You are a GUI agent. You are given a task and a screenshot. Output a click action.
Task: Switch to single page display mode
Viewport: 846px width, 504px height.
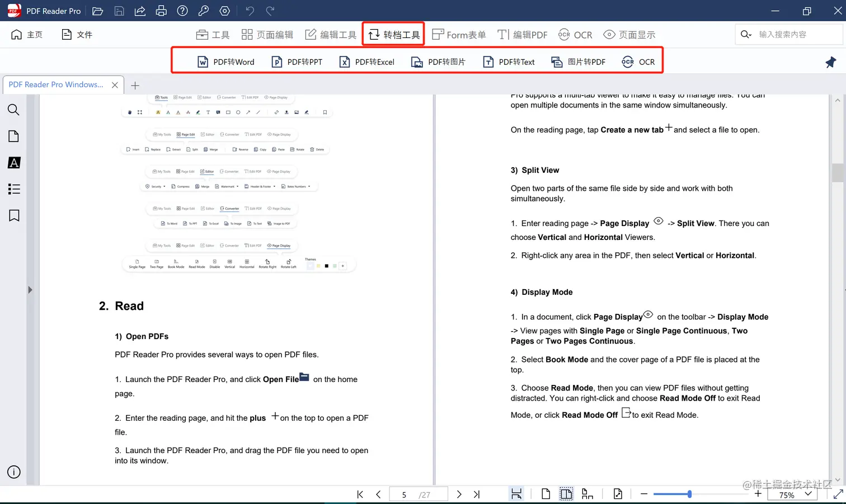pos(546,494)
